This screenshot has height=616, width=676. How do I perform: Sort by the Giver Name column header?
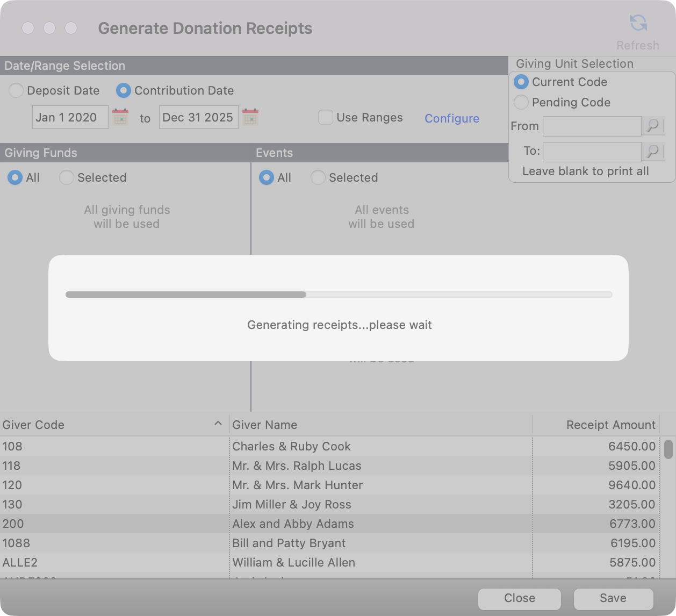pyautogui.click(x=380, y=425)
